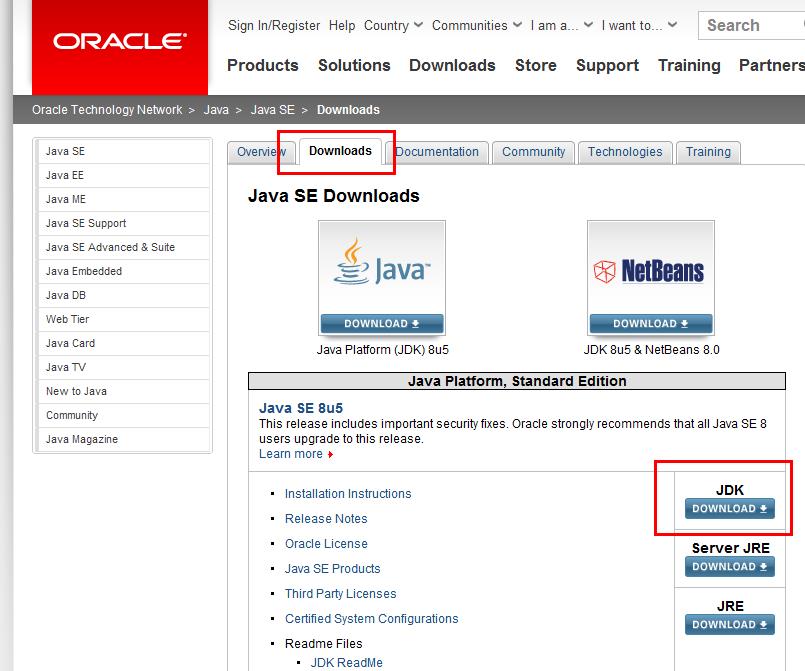Open the Store menu
The image size is (805, 671).
tap(535, 65)
